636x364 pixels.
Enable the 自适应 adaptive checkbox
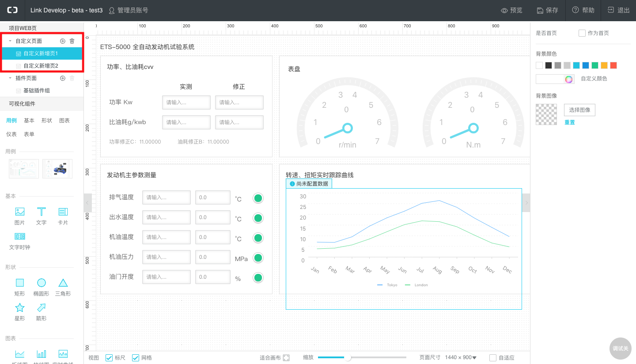pyautogui.click(x=493, y=358)
